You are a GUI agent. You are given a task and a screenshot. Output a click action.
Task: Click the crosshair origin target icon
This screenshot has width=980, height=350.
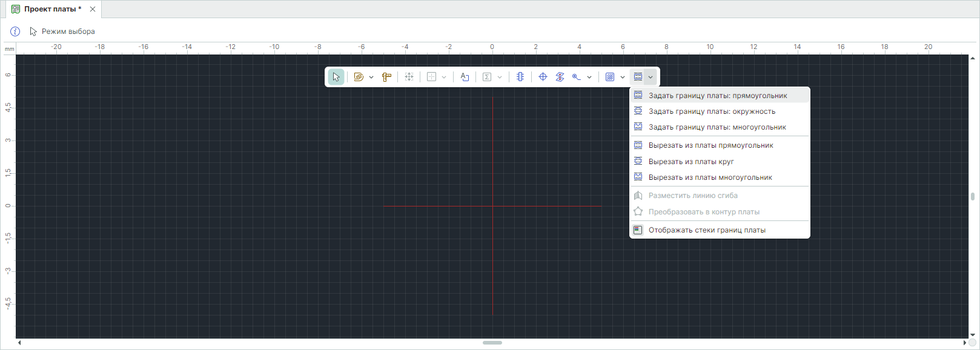pos(543,77)
